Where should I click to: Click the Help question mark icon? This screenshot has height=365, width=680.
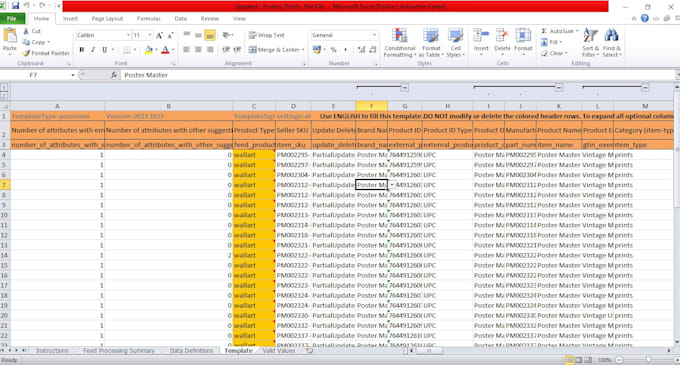[645, 18]
